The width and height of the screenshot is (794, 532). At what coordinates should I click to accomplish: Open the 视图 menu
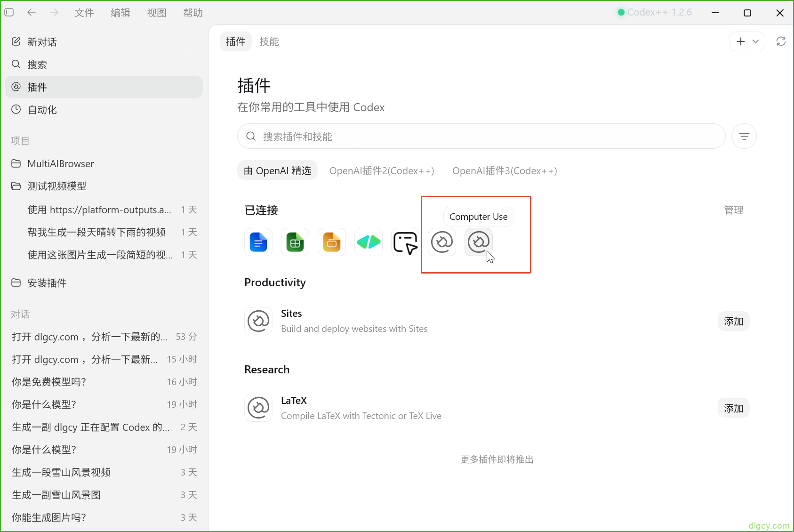point(157,13)
